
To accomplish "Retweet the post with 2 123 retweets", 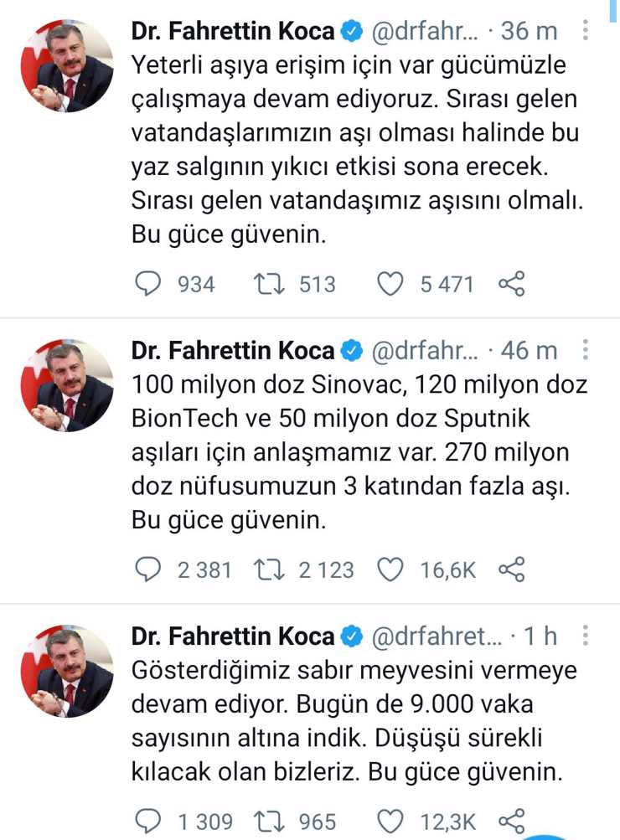I will (x=272, y=570).
